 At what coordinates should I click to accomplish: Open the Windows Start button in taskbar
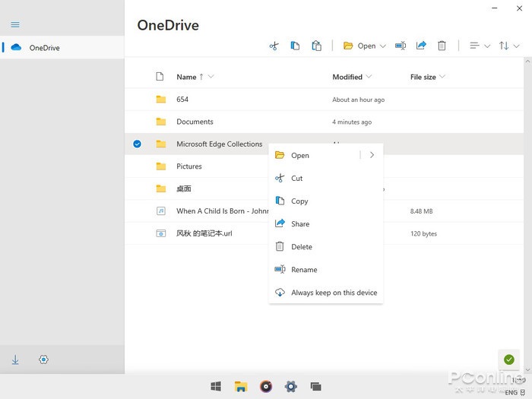tap(216, 386)
